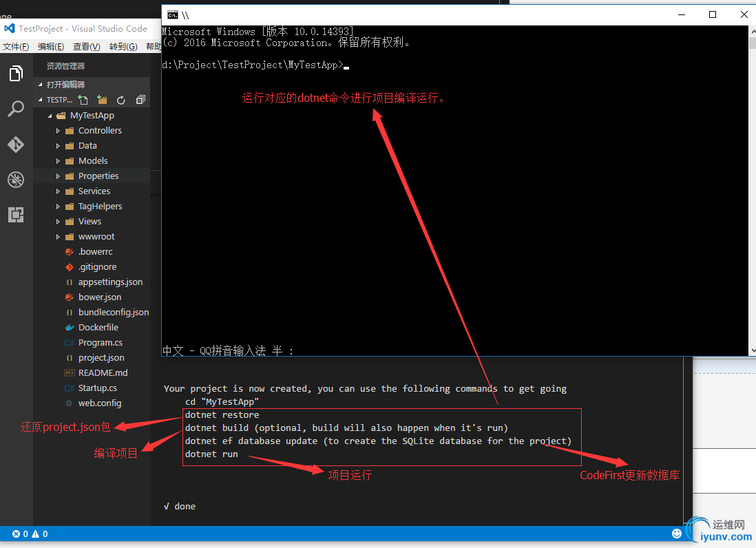Viewport: 756px width, 548px height.
Task: Open the Explorer view in activity bar
Action: coord(16,74)
